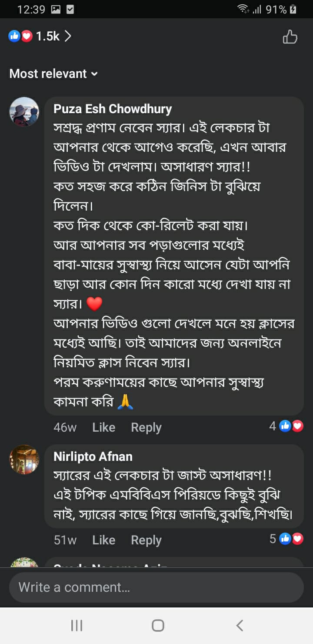Image resolution: width=313 pixels, height=644 pixels.
Task: Tap the battery indicator in status bar
Action: coord(293,9)
